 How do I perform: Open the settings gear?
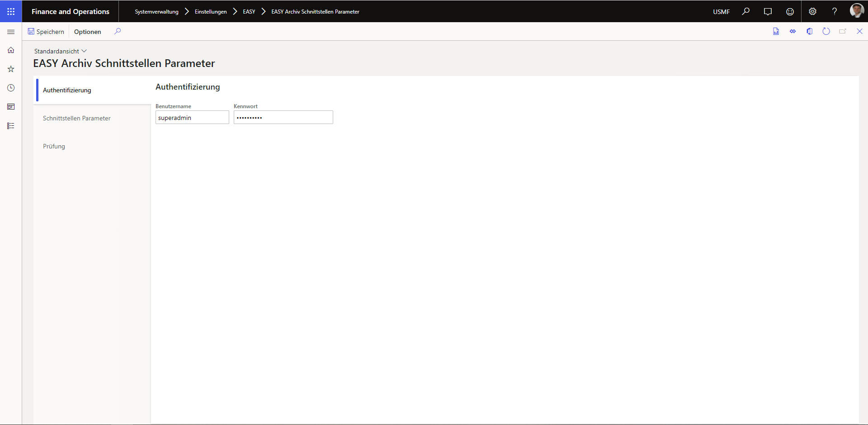(x=812, y=11)
